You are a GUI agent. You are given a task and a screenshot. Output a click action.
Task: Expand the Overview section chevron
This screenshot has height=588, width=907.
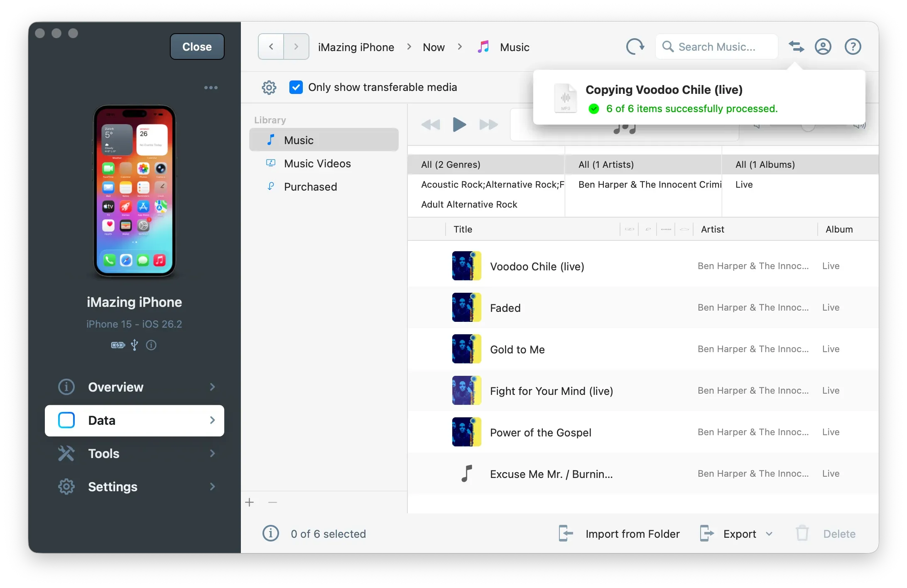click(x=213, y=387)
